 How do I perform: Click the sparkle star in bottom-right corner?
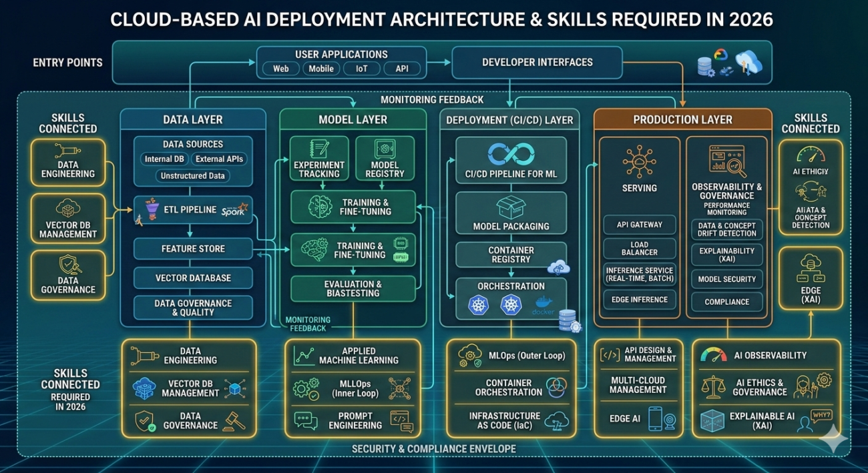(x=835, y=440)
